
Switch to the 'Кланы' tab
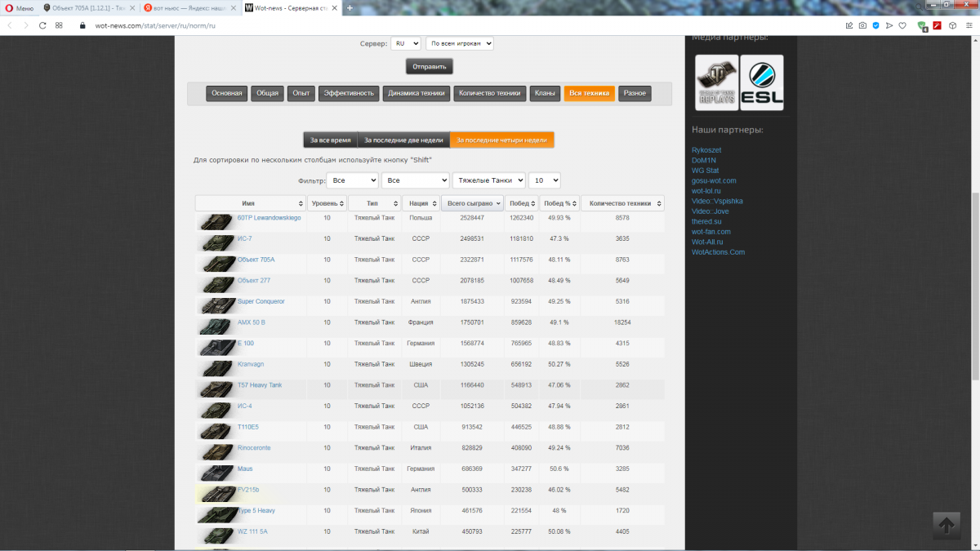pos(545,93)
